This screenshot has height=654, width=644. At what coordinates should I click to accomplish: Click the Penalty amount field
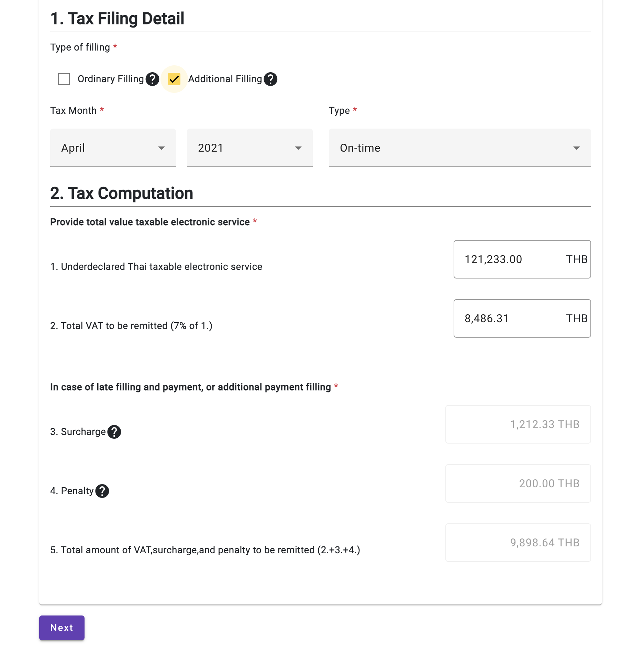(517, 483)
